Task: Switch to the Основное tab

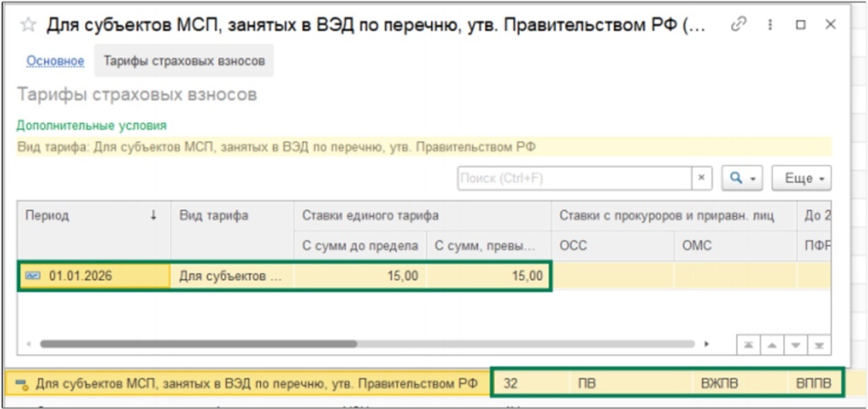Action: [55, 61]
